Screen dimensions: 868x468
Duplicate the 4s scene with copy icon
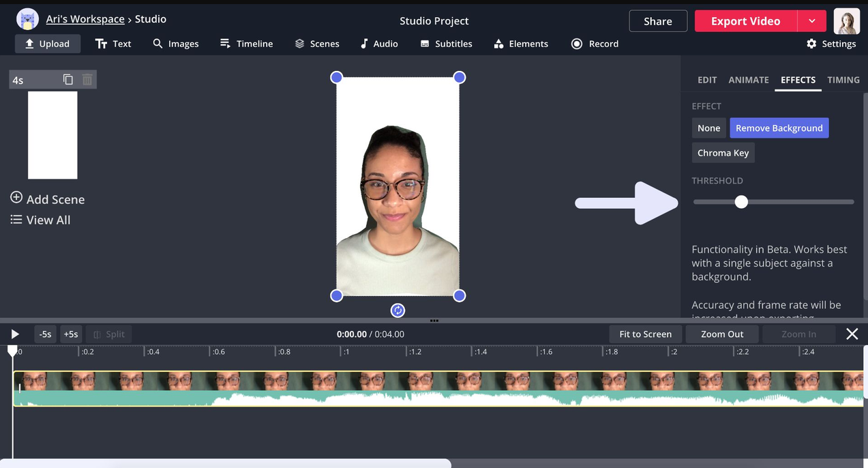(x=68, y=79)
